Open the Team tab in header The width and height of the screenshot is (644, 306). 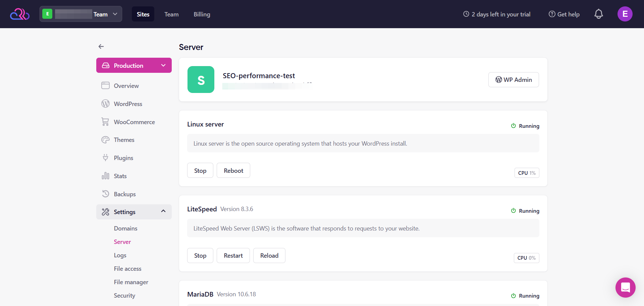point(171,14)
